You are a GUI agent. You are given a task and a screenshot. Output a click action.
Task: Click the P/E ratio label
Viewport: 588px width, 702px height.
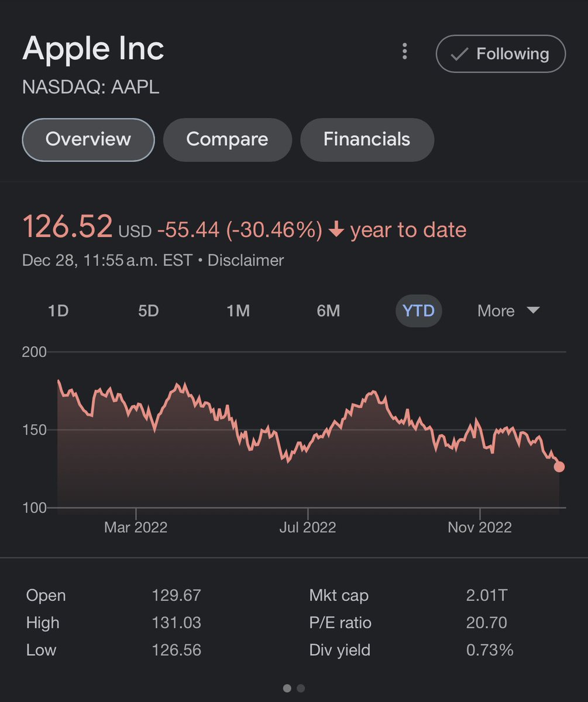click(340, 622)
